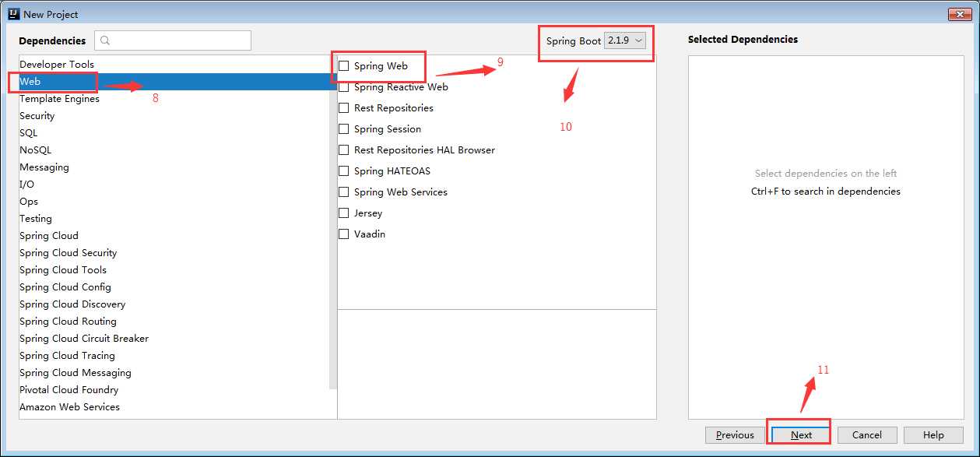
Task: Select the NoSQL category
Action: tap(174, 150)
